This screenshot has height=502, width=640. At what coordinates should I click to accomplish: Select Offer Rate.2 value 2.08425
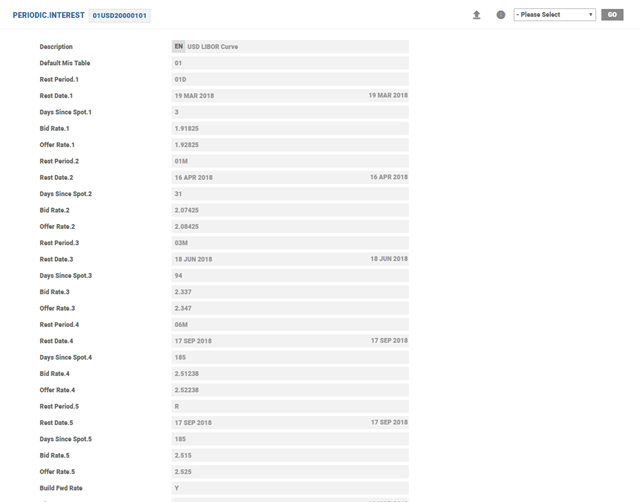pyautogui.click(x=290, y=226)
